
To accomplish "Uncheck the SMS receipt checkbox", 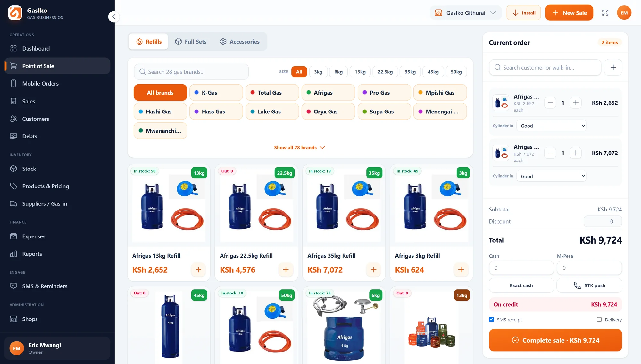I will [492, 319].
